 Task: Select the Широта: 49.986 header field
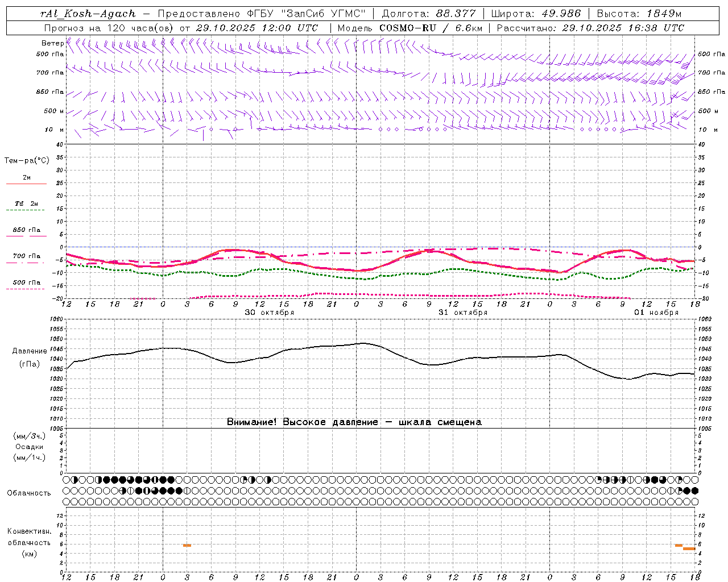click(x=536, y=14)
